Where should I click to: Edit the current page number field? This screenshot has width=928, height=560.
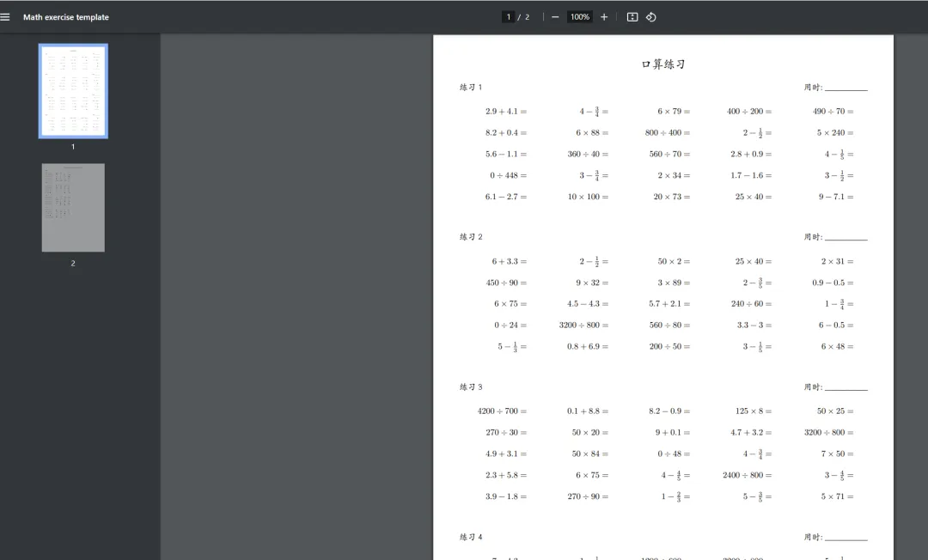(509, 17)
